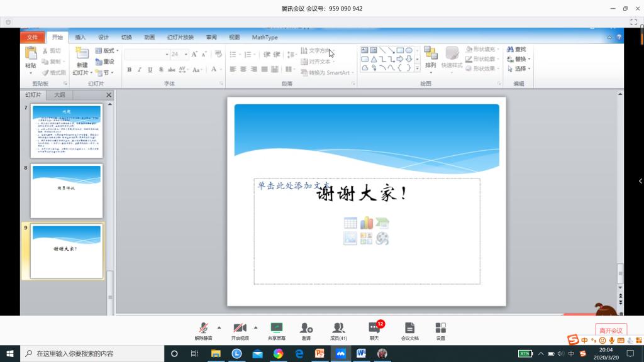Unmute microphone with 解除静音

coord(203,329)
